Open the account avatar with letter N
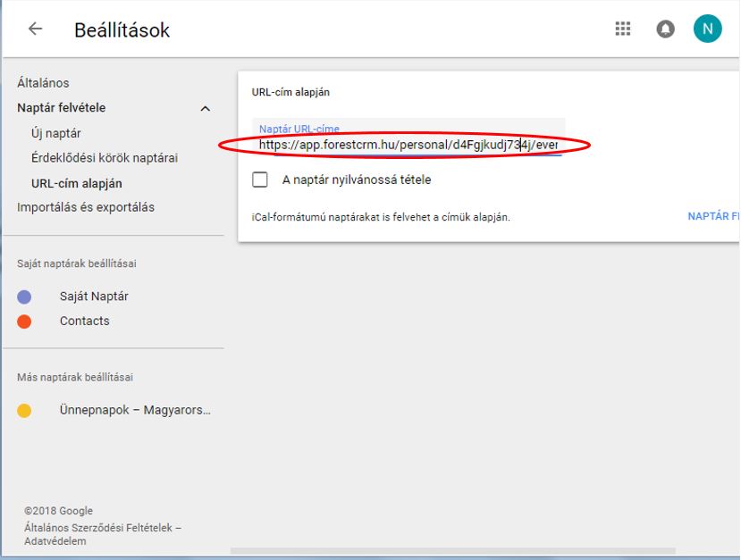The height and width of the screenshot is (560, 741). coord(707,29)
